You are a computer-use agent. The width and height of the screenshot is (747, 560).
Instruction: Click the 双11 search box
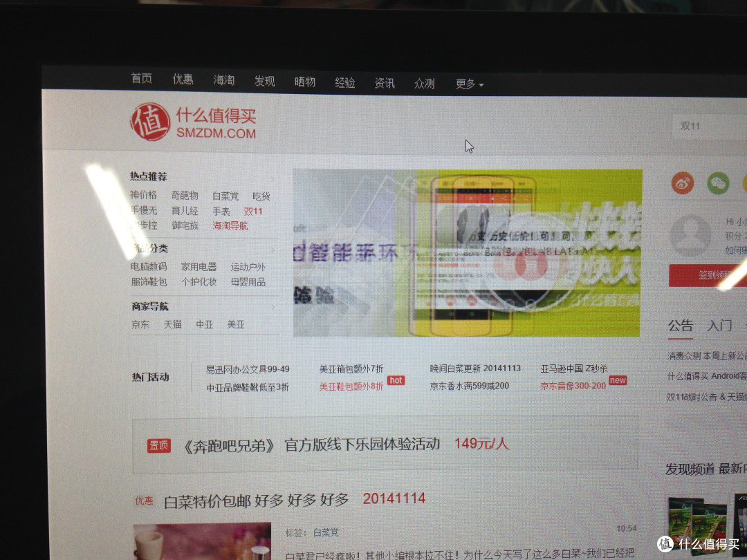710,127
